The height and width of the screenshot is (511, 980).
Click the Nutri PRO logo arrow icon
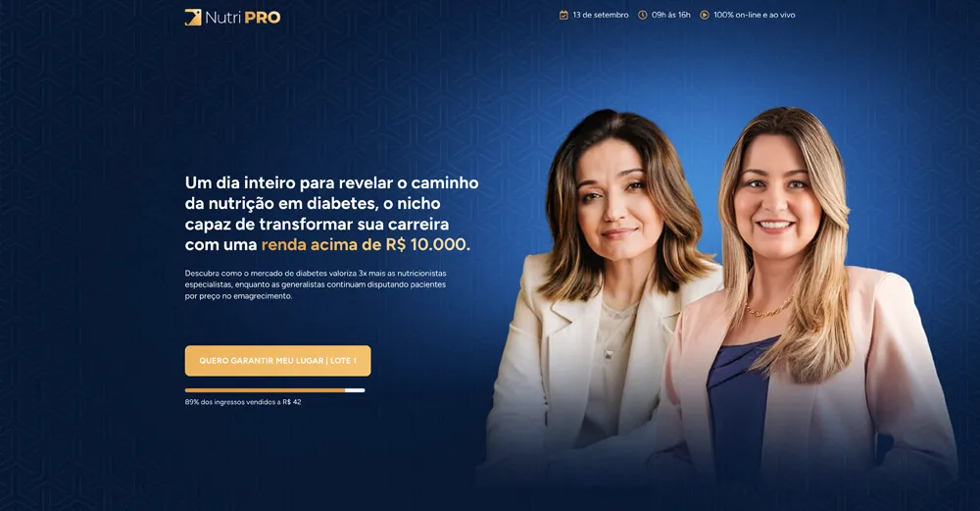(x=193, y=18)
